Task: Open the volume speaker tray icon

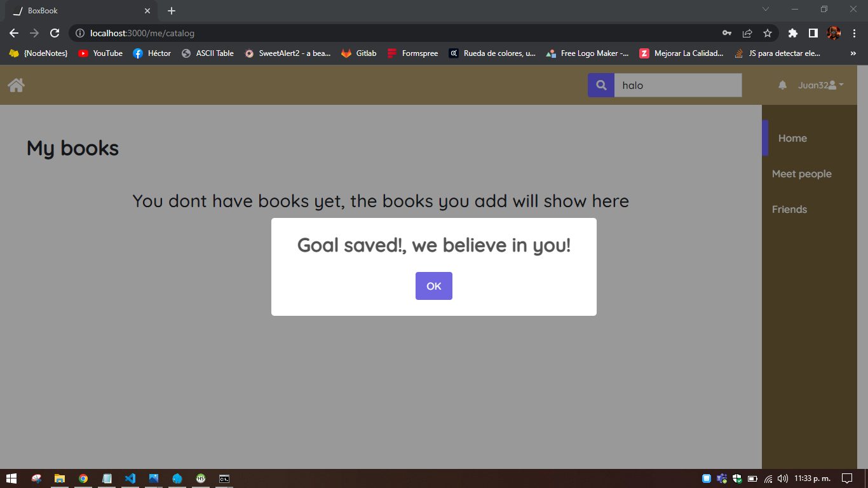Action: point(783,478)
